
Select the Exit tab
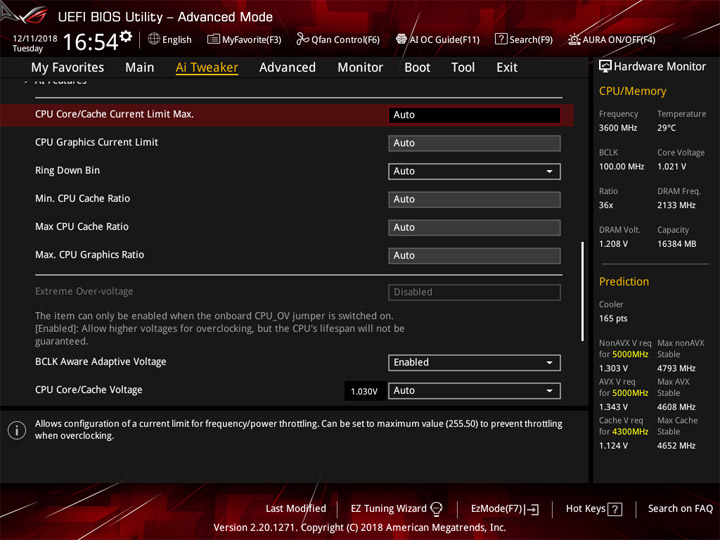tap(507, 68)
